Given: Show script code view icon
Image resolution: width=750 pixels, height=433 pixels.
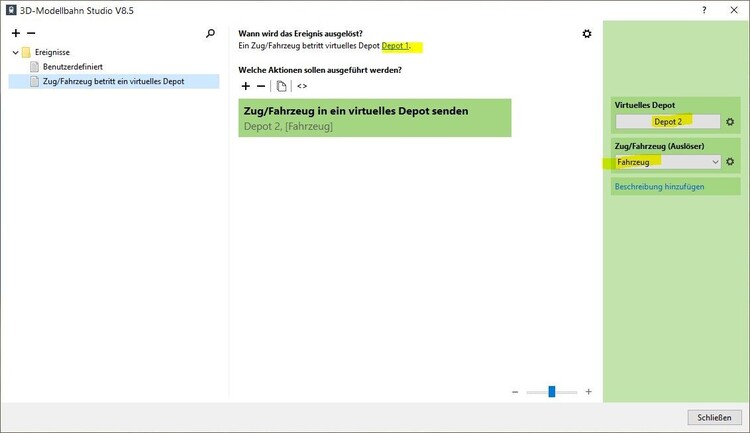Looking at the screenshot, I should tap(302, 86).
